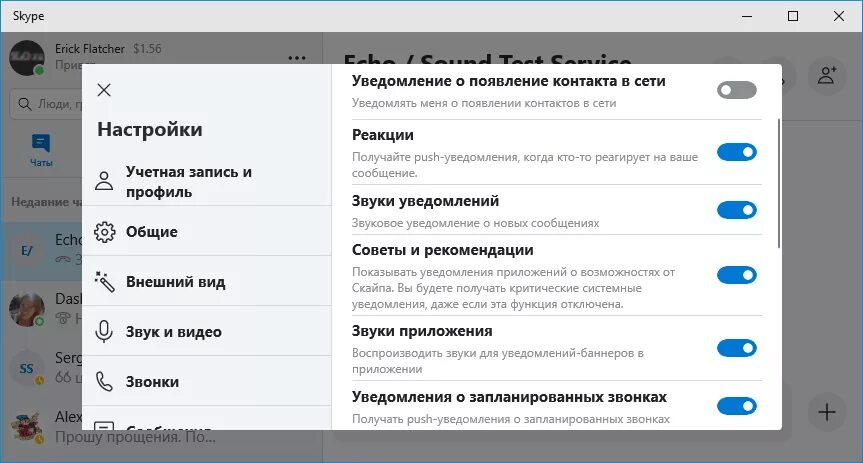Click the settings panel vertical scrollbar
863x463 pixels.
[x=779, y=183]
